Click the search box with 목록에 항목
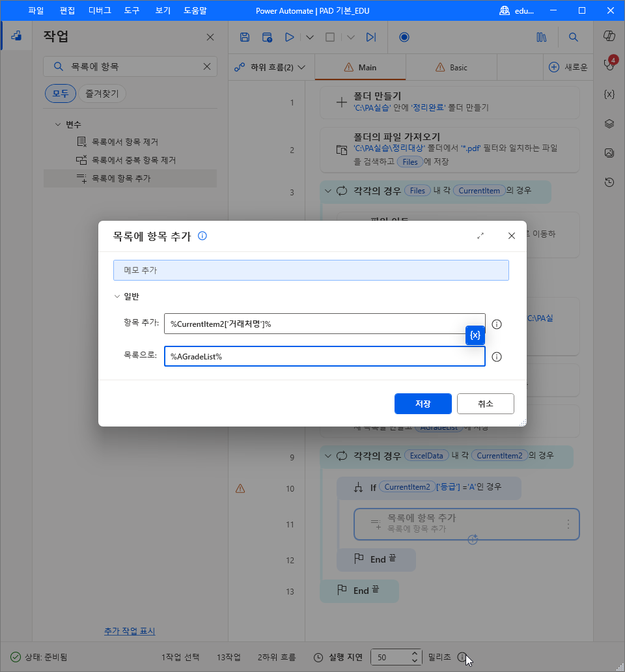 130,66
